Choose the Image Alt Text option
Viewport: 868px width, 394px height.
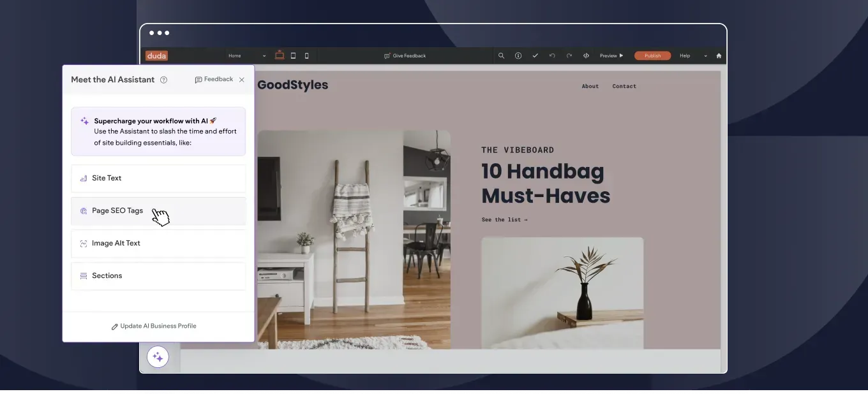point(158,244)
